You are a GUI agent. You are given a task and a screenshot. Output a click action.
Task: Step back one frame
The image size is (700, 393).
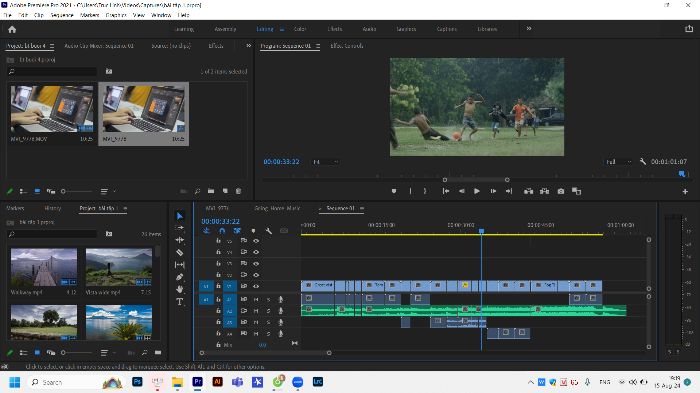[462, 191]
